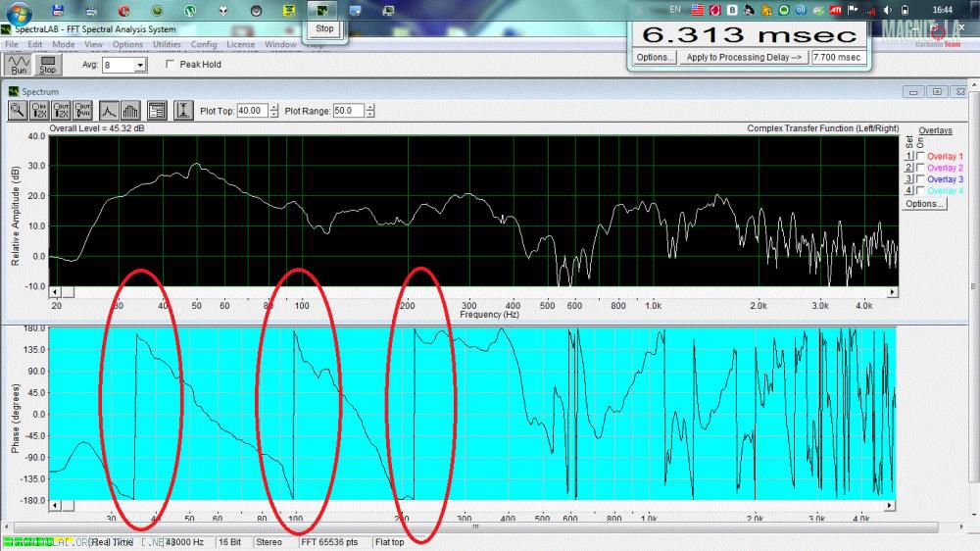
Task: Open the floppy-disk app in taskbar
Action: point(58,10)
